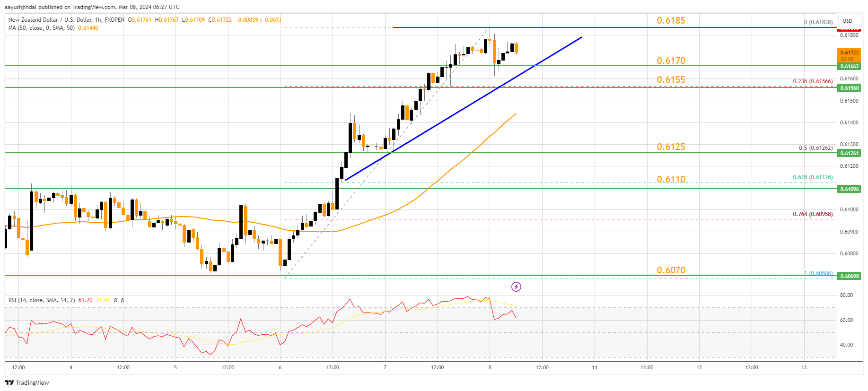Click the 0.61096 green price tag
Image resolution: width=868 pixels, height=391 pixels.
[850, 189]
